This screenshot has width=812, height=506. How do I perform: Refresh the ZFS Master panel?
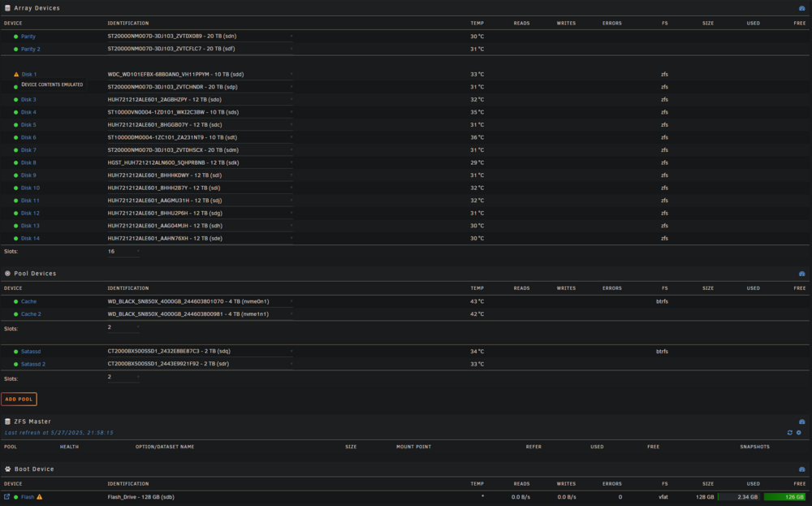(790, 432)
